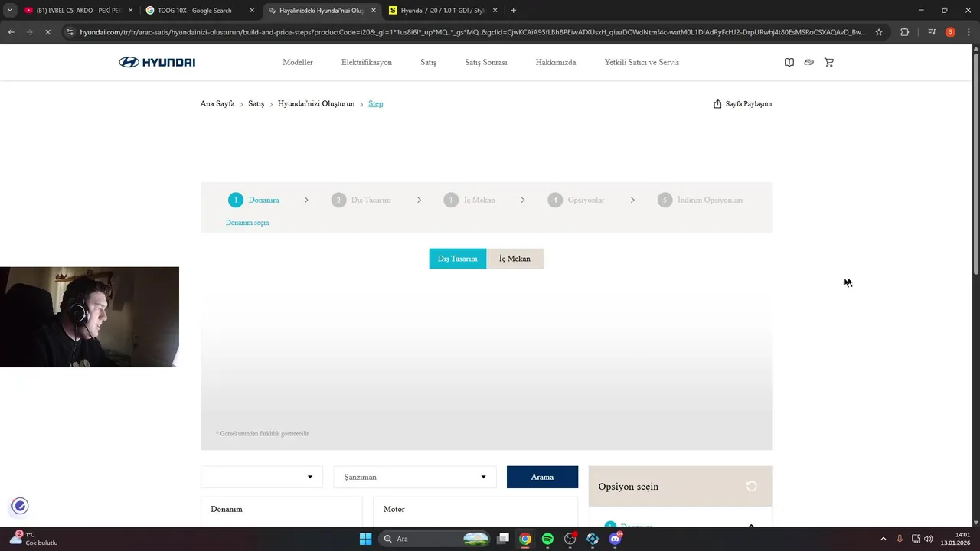Open the browser extensions puzzle icon
The image size is (980, 551).
[x=904, y=32]
